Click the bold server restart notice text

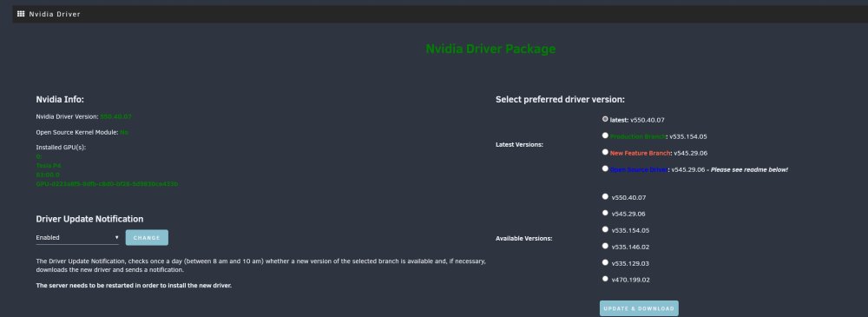[x=134, y=286]
